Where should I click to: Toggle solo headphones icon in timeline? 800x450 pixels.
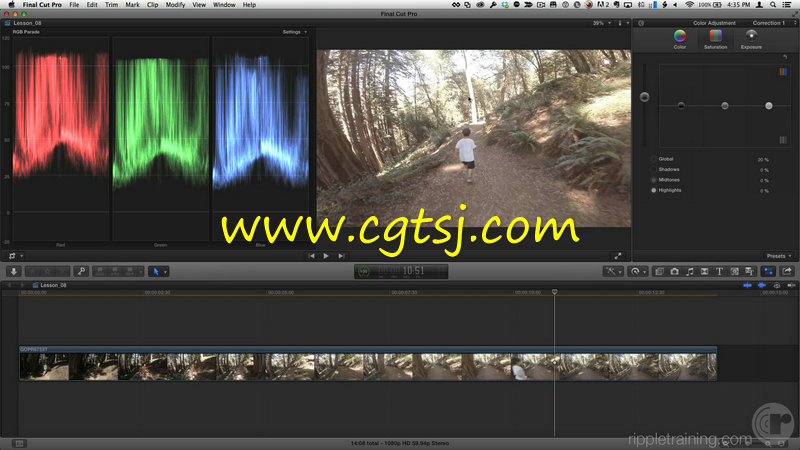tap(777, 285)
